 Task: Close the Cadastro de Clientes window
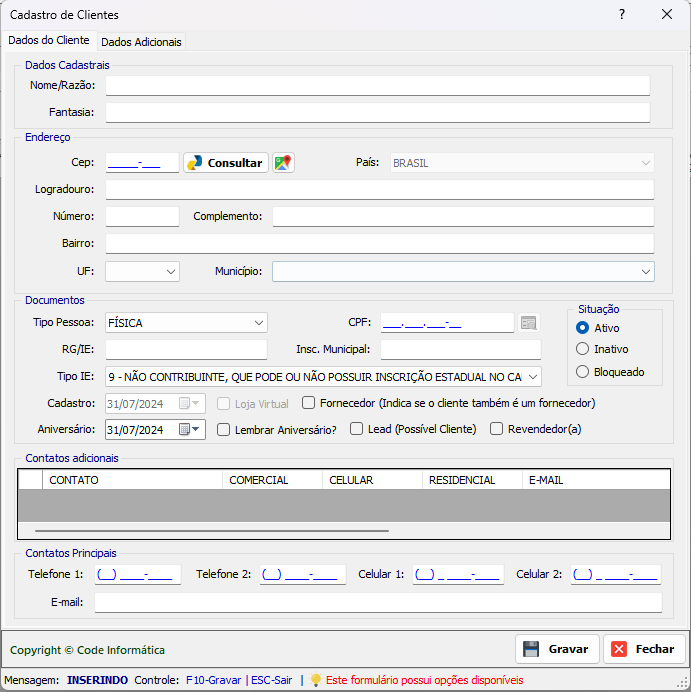(x=667, y=15)
